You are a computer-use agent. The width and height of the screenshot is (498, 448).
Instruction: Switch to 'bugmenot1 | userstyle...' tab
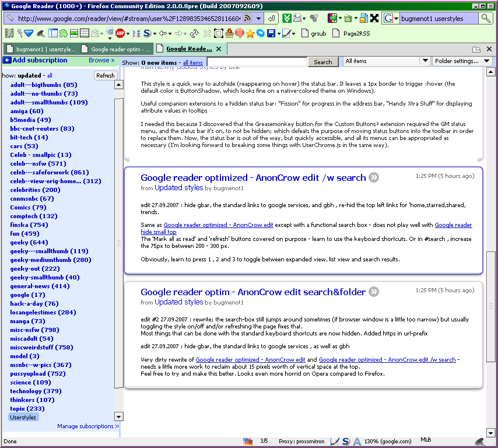point(41,49)
